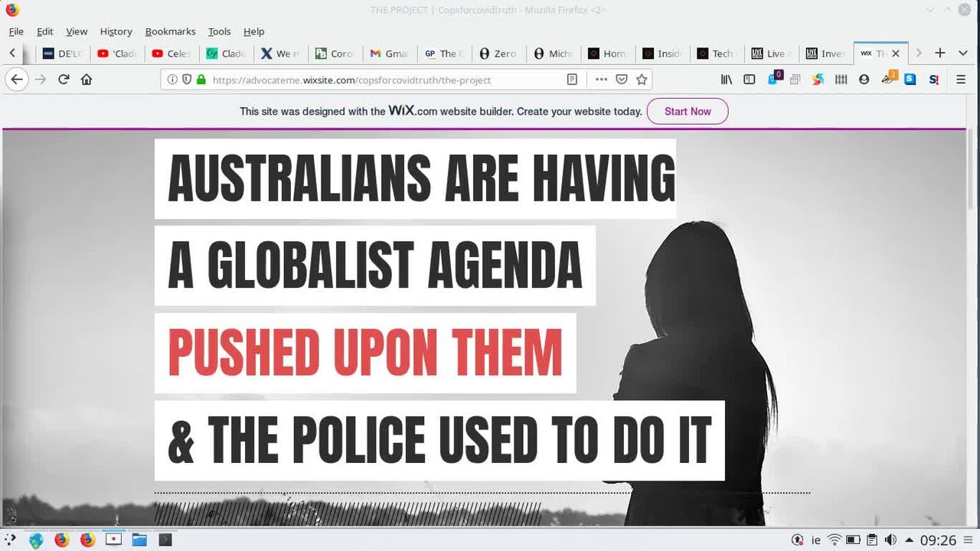Click the tracking protection shield icon
980x551 pixels.
[187, 80]
